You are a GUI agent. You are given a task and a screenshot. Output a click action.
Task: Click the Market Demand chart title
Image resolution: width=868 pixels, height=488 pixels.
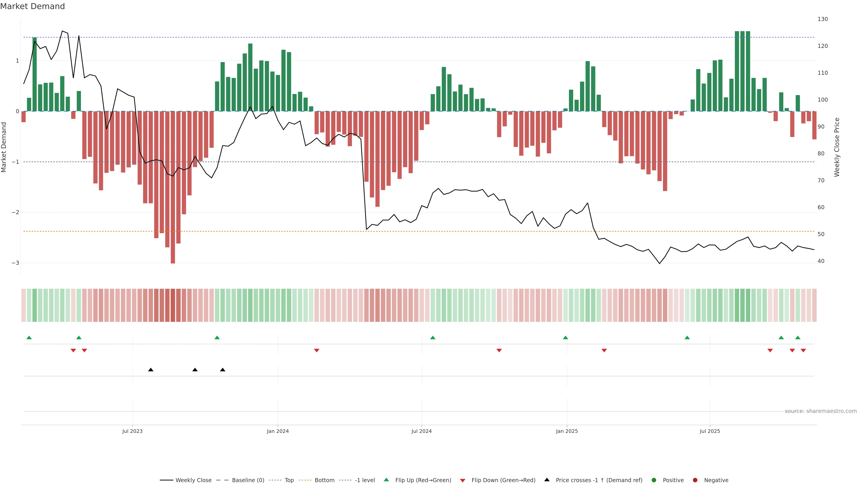[32, 6]
